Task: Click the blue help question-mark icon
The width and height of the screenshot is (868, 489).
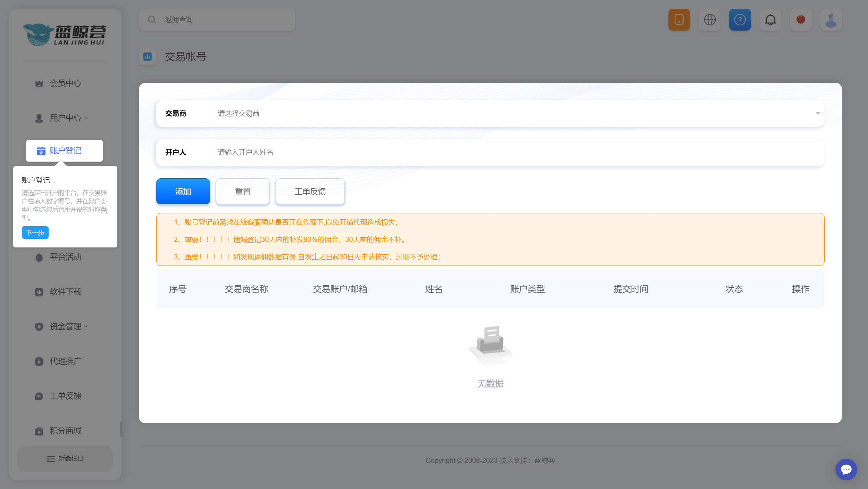Action: click(x=740, y=19)
